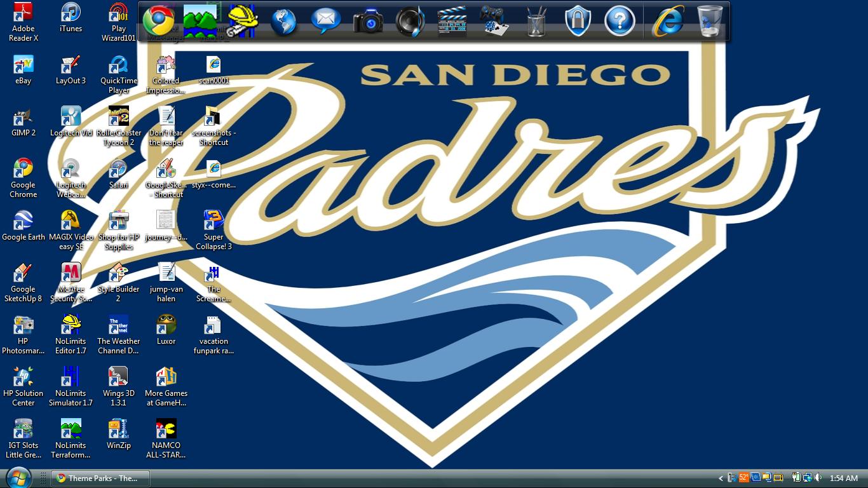Click the 52° weather tray icon
Image resolution: width=868 pixels, height=488 pixels.
point(744,478)
